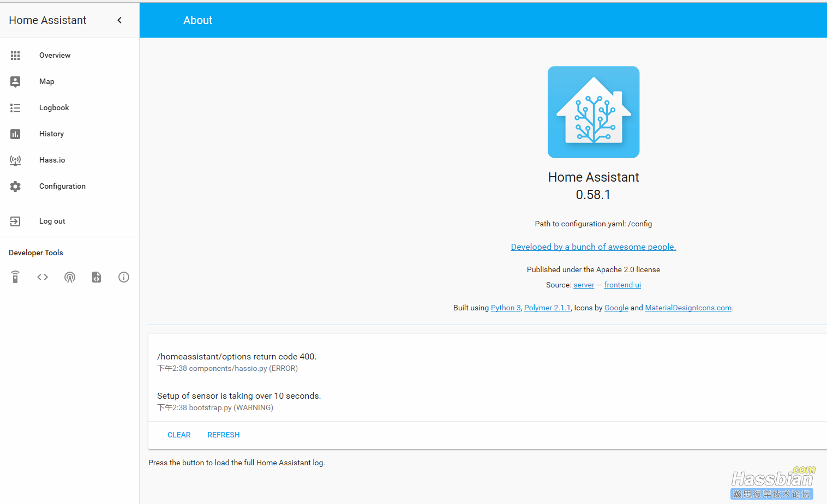
Task: Select the Log out menu item
Action: pos(70,221)
